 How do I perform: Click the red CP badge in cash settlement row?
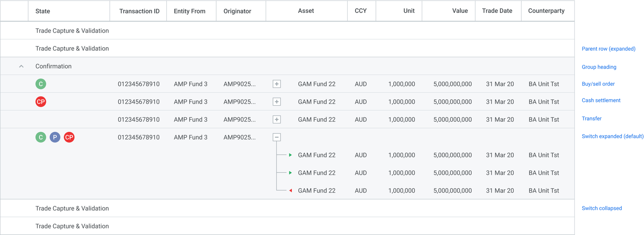(41, 102)
